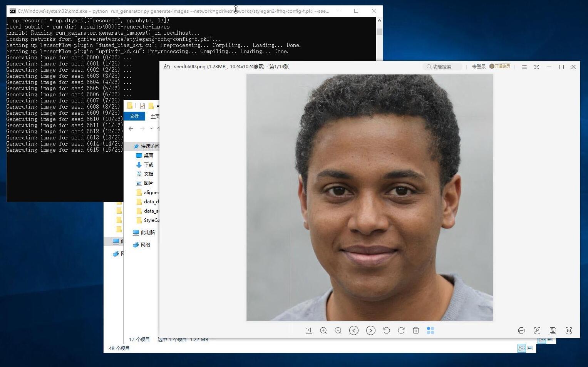Select 快速访问 in Explorer sidebar
The image size is (588, 367).
(x=146, y=146)
